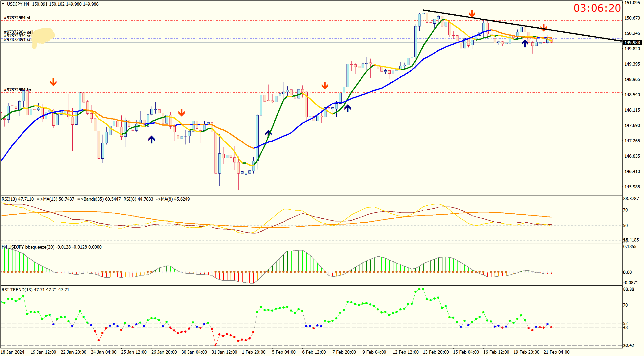The height and width of the screenshot is (356, 644).
Task: Select the take-profit tp order label
Action: [17, 90]
